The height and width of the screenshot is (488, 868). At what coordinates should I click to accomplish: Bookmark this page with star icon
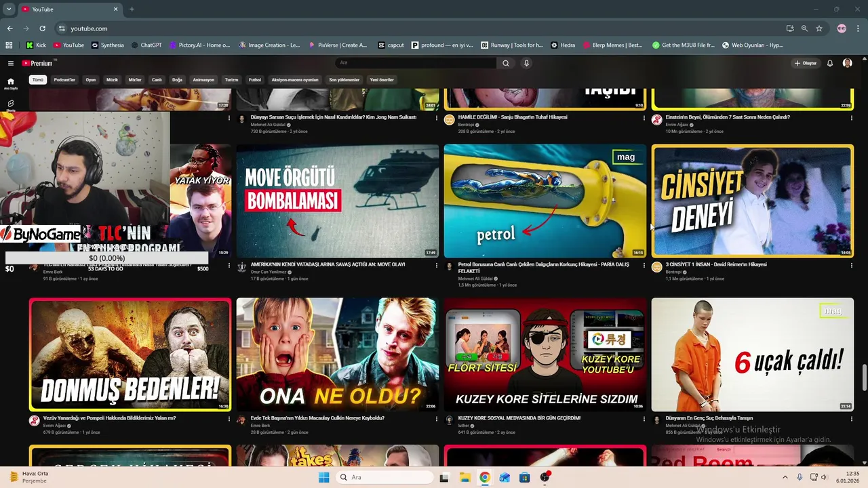click(819, 28)
